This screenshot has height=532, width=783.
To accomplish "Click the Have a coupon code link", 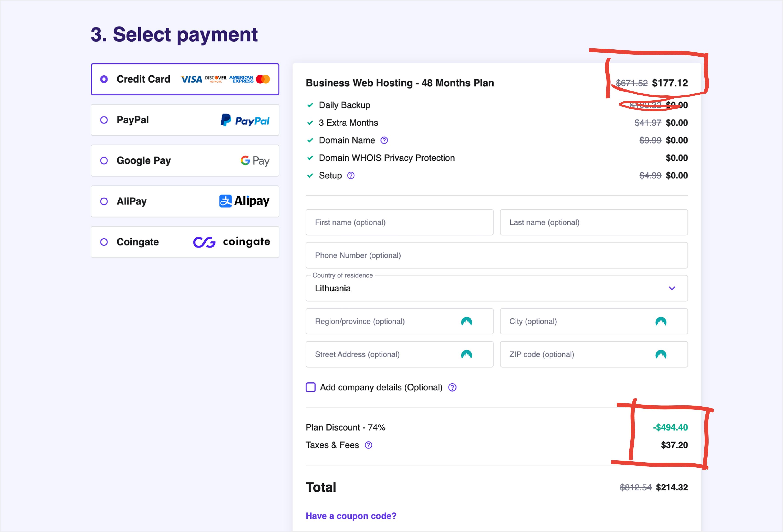I will [x=351, y=516].
